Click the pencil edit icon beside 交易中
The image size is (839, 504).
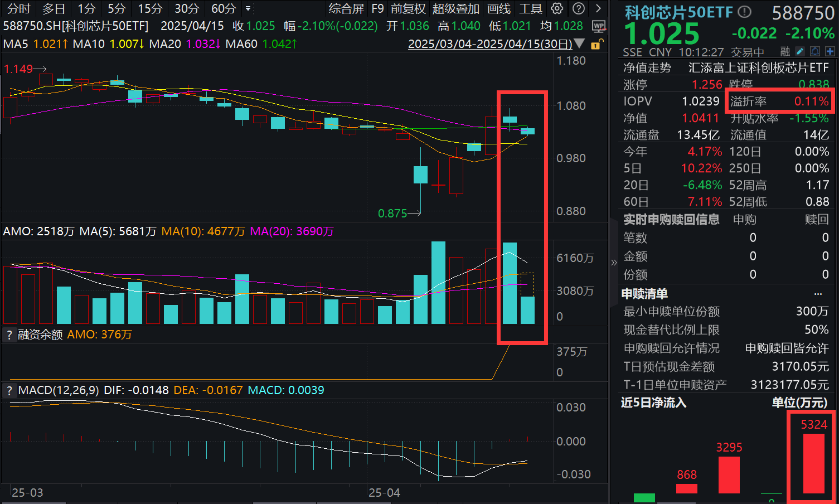click(x=800, y=51)
